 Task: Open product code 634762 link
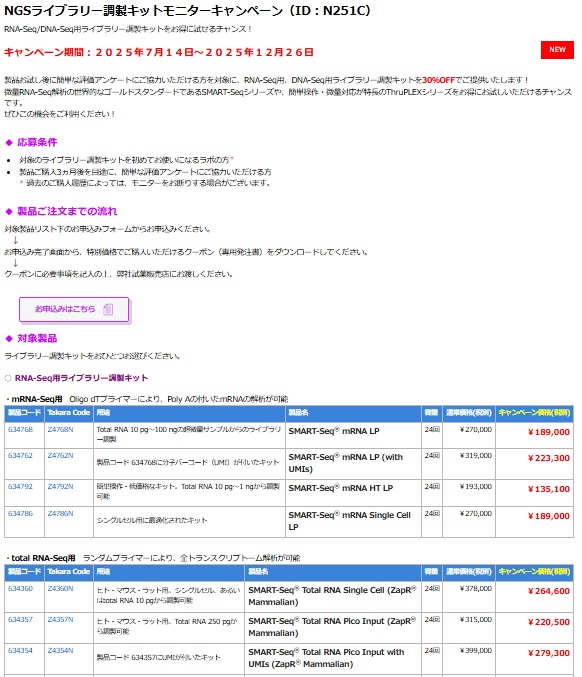click(20, 455)
